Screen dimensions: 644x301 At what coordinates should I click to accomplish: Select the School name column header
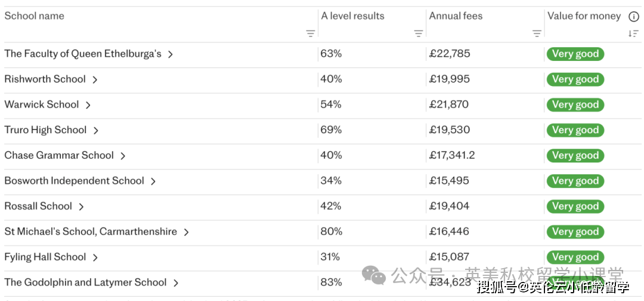pos(35,16)
